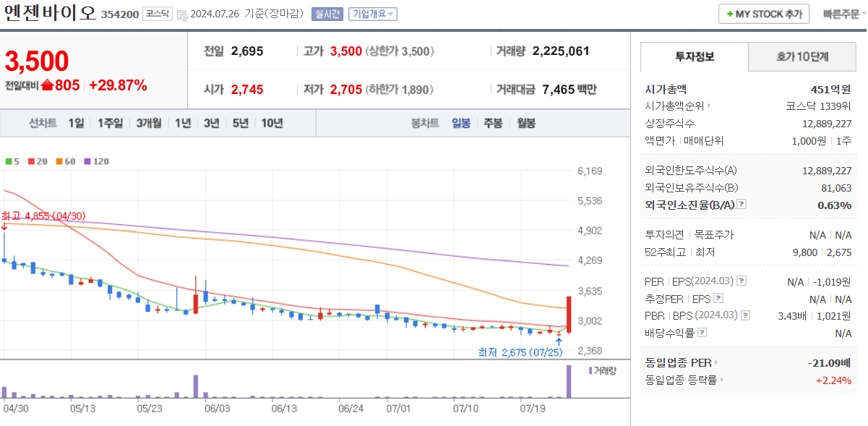Select the 1주일 line chart period

(x=110, y=123)
